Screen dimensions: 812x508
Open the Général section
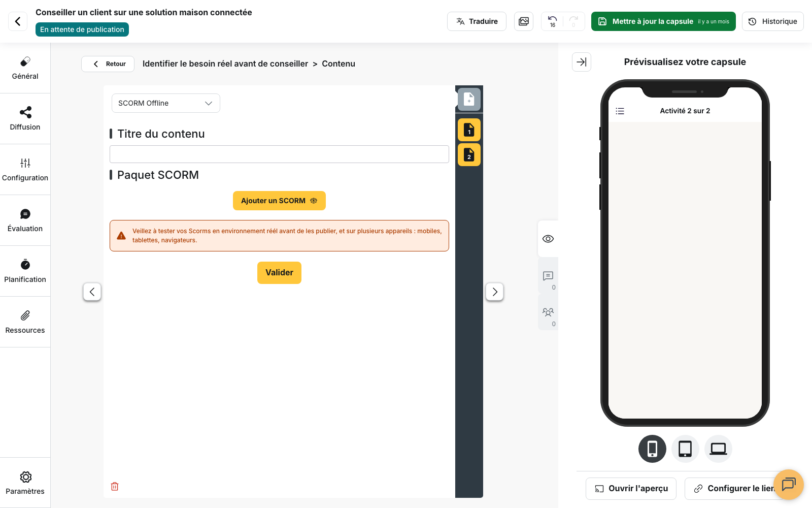[x=25, y=68]
